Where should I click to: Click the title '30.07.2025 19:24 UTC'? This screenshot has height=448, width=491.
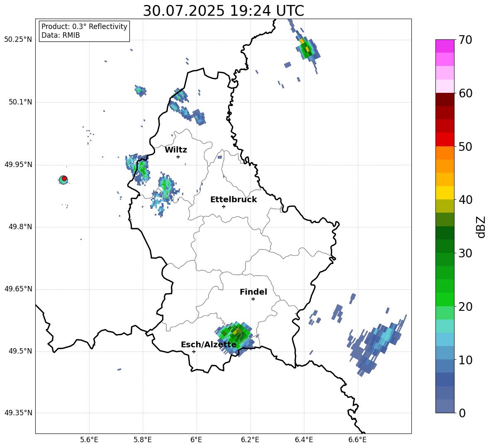point(223,11)
